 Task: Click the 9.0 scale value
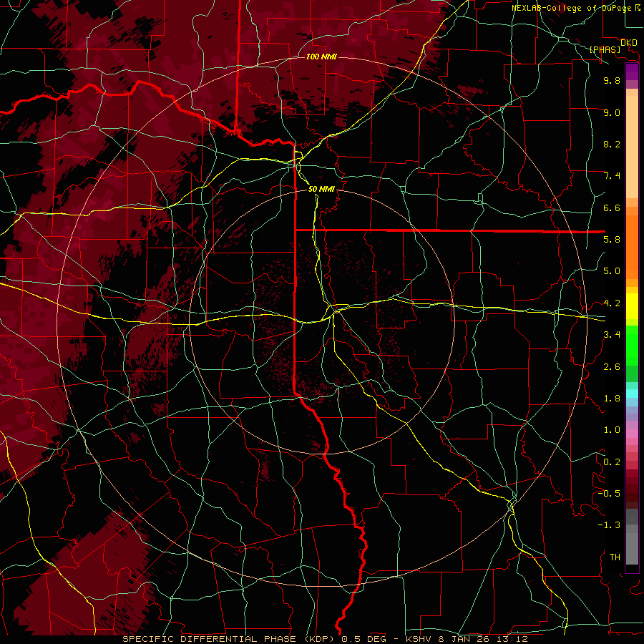pyautogui.click(x=612, y=112)
